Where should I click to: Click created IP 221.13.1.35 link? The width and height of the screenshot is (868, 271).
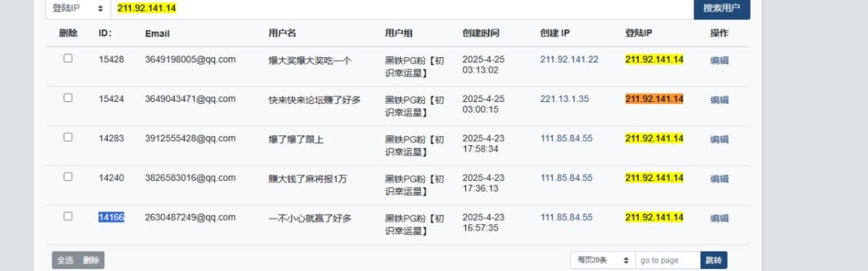coord(564,99)
